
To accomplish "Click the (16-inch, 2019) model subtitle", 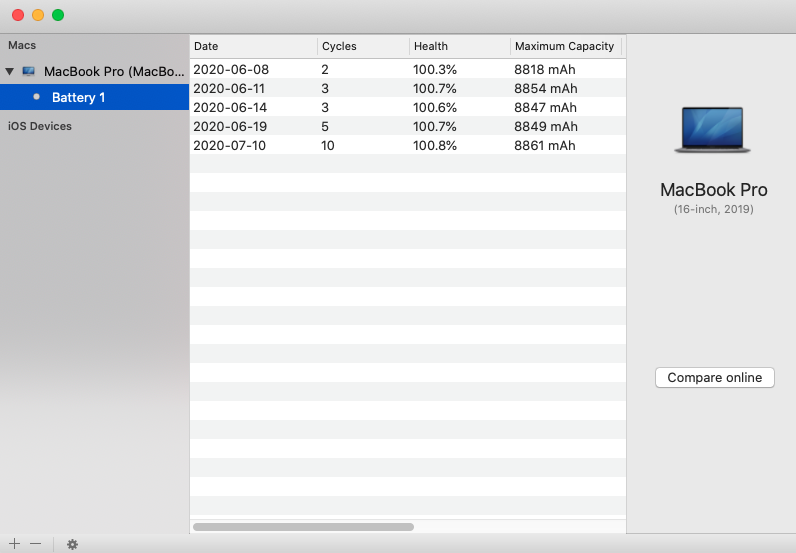I will (x=714, y=209).
